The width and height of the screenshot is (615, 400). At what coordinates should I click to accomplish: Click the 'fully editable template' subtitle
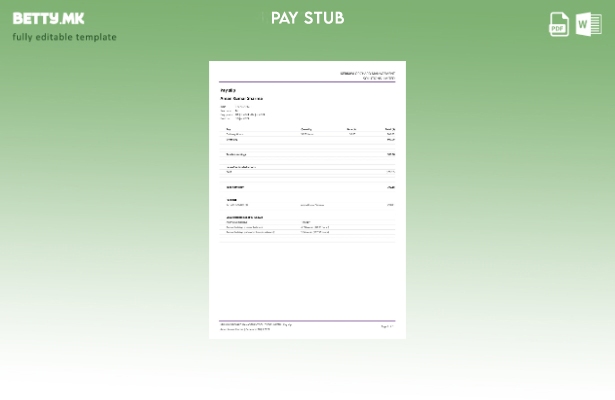[x=64, y=37]
